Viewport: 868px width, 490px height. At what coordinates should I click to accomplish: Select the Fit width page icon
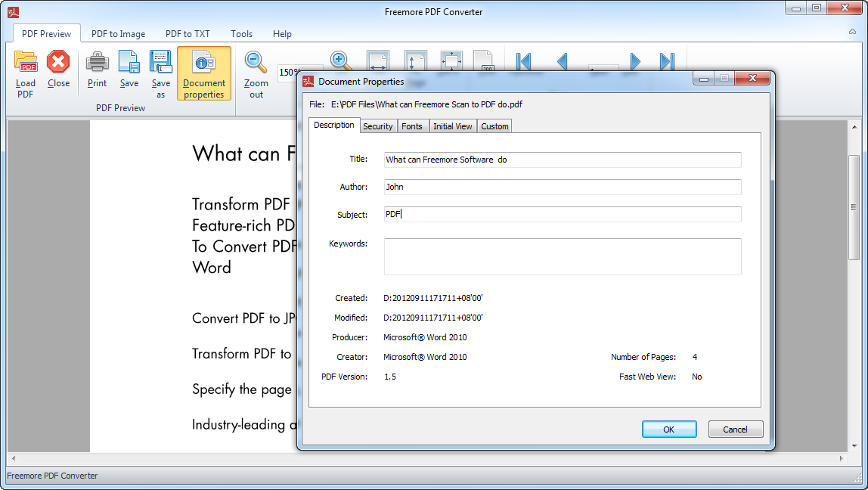coord(377,61)
